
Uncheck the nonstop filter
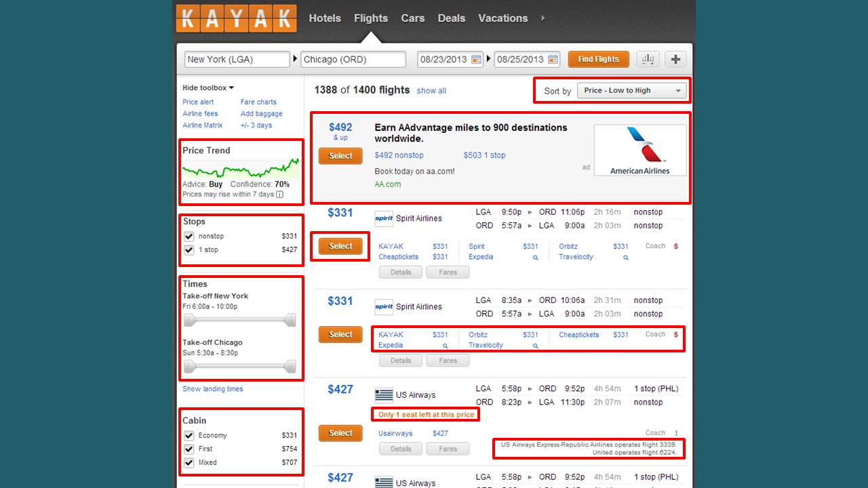point(189,237)
